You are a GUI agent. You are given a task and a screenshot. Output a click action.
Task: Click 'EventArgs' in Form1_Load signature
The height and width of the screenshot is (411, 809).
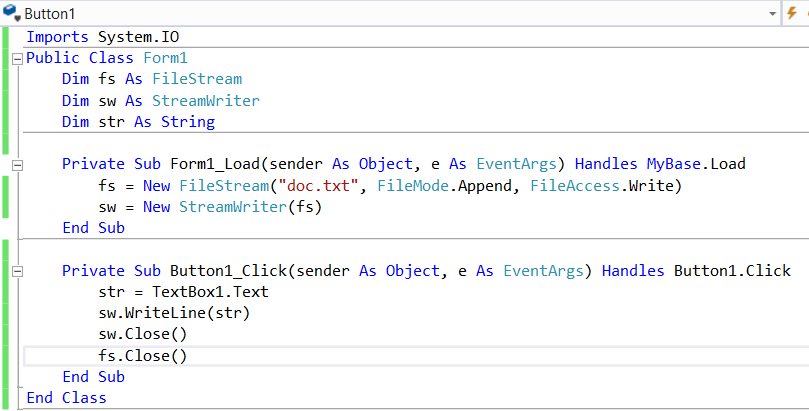pos(516,164)
